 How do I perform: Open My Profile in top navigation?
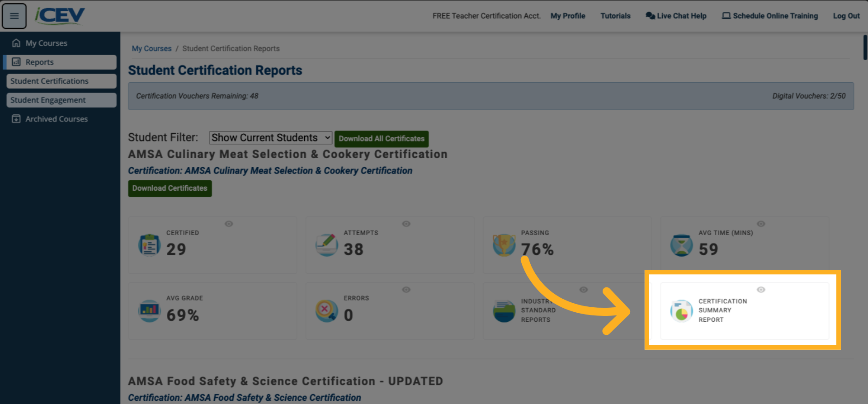pyautogui.click(x=568, y=16)
